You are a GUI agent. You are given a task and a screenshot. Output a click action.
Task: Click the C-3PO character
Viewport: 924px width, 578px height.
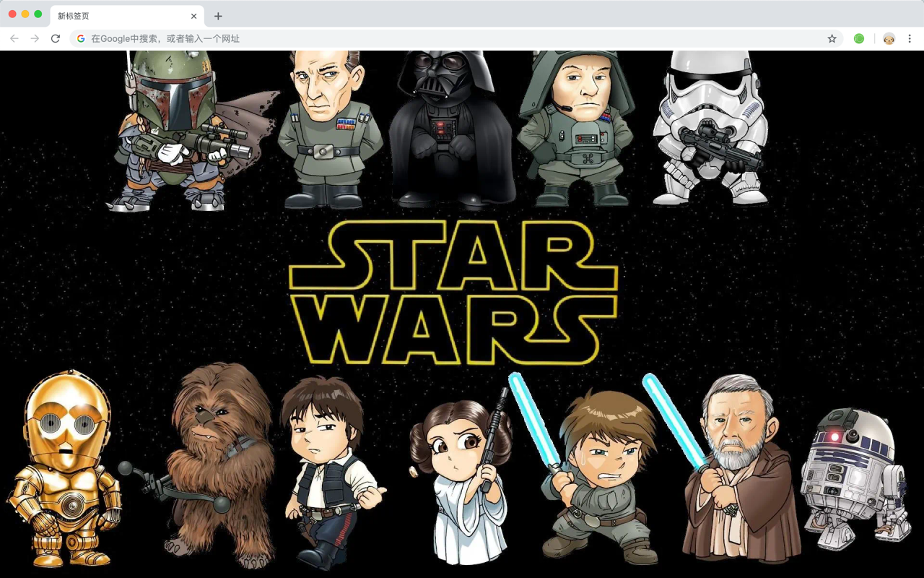point(65,468)
